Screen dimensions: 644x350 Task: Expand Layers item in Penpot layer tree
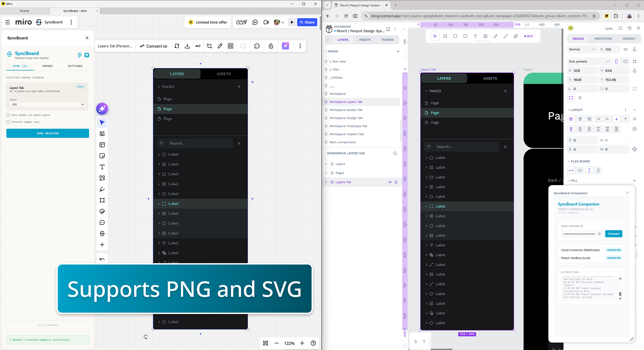[326, 164]
